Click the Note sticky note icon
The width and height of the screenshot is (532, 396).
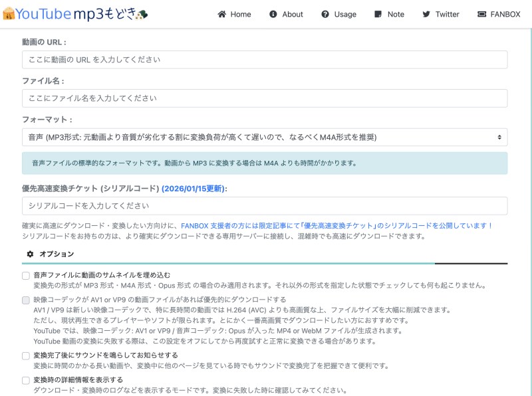pos(378,14)
